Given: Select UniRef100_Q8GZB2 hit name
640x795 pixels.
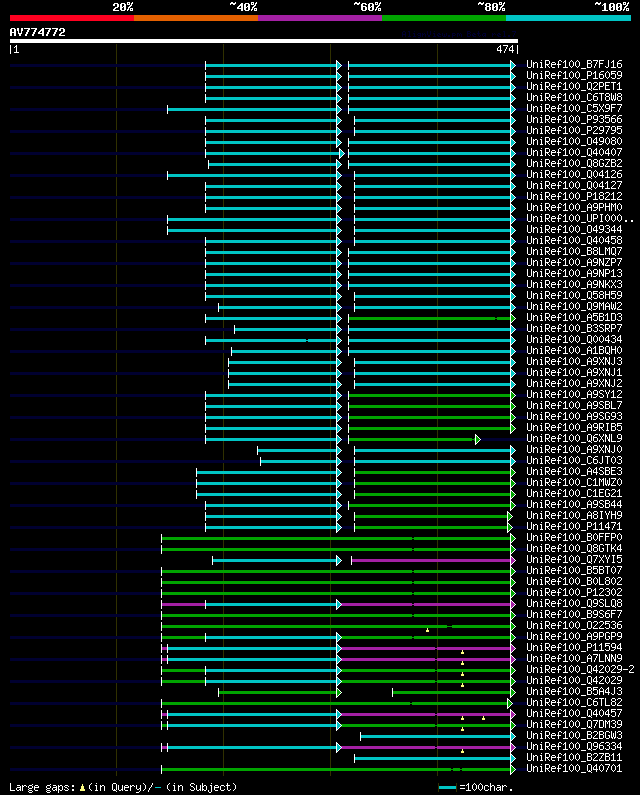Looking at the screenshot, I should (574, 163).
